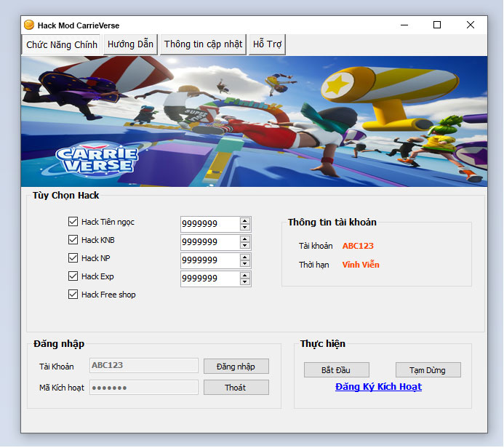Close the Hack Mod CarrieVerse window
The height and width of the screenshot is (448, 504).
[471, 25]
